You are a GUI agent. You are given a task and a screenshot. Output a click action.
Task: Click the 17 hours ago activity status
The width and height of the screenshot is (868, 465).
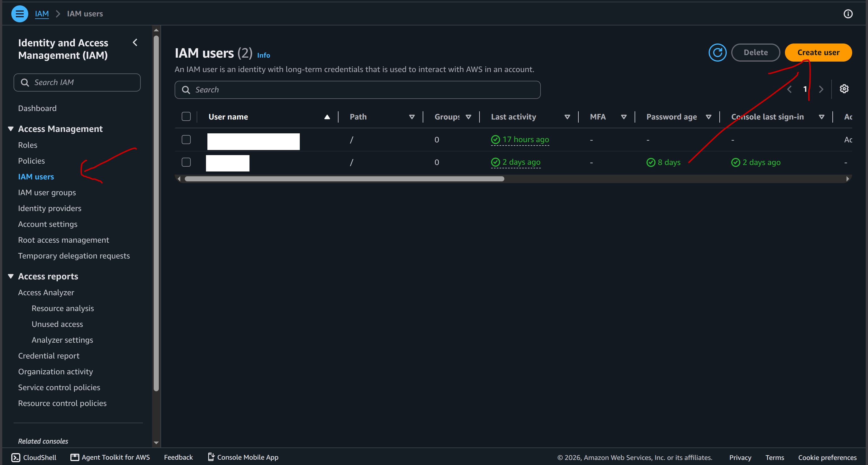pos(520,140)
